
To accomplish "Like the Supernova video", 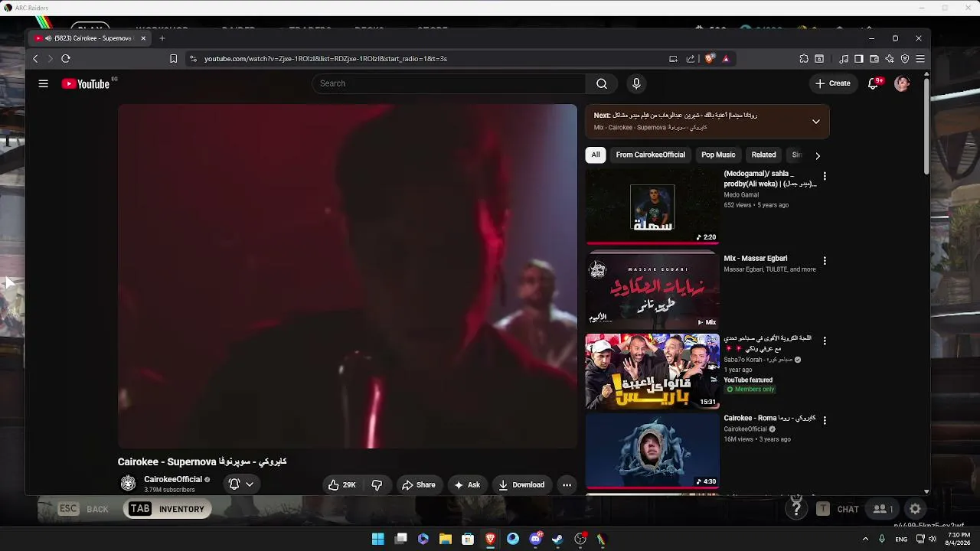I will (x=342, y=484).
